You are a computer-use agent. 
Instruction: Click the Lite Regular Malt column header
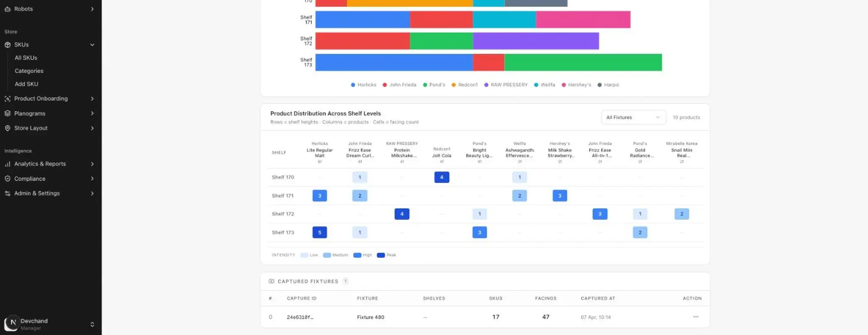pyautogui.click(x=320, y=152)
